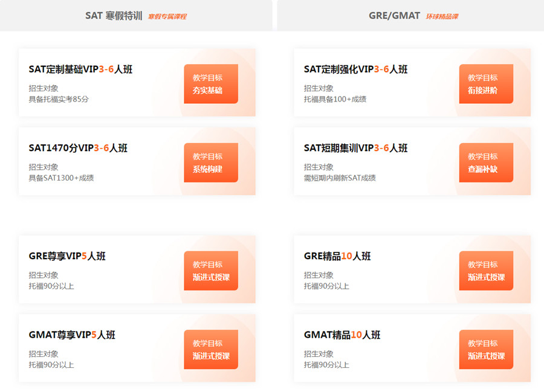Select the SAT1470分VIP3-6人班 course title
The width and height of the screenshot is (544, 392).
(78, 148)
